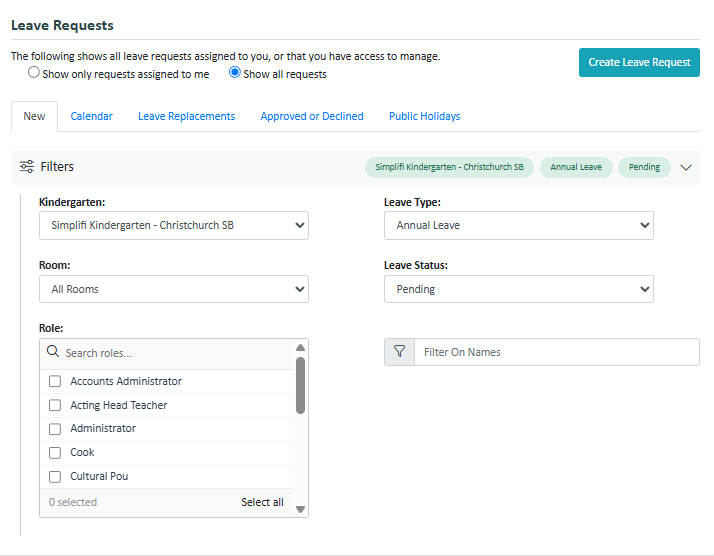Go to the Approved or Declined tab
The image size is (714, 556).
coord(312,116)
